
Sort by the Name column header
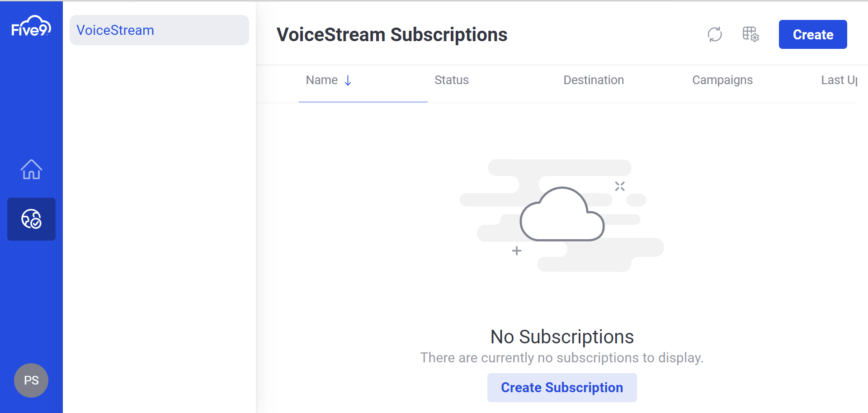tap(321, 80)
